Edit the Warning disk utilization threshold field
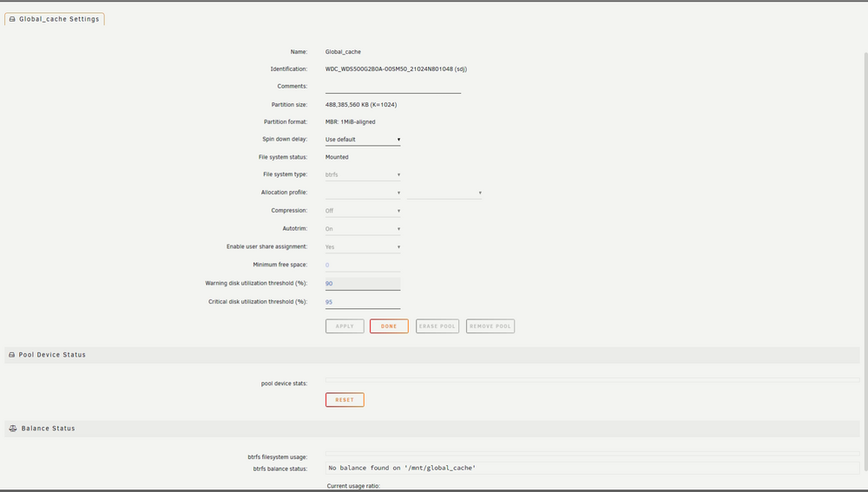Viewport: 868px width, 492px height. click(363, 284)
